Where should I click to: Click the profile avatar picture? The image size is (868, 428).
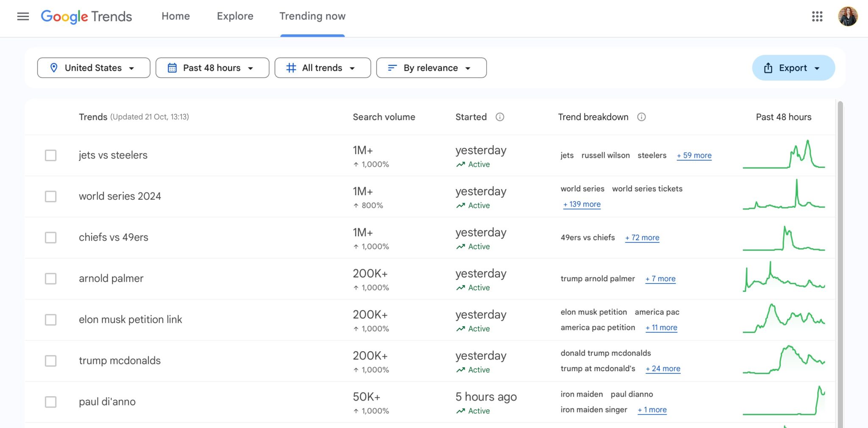(847, 17)
